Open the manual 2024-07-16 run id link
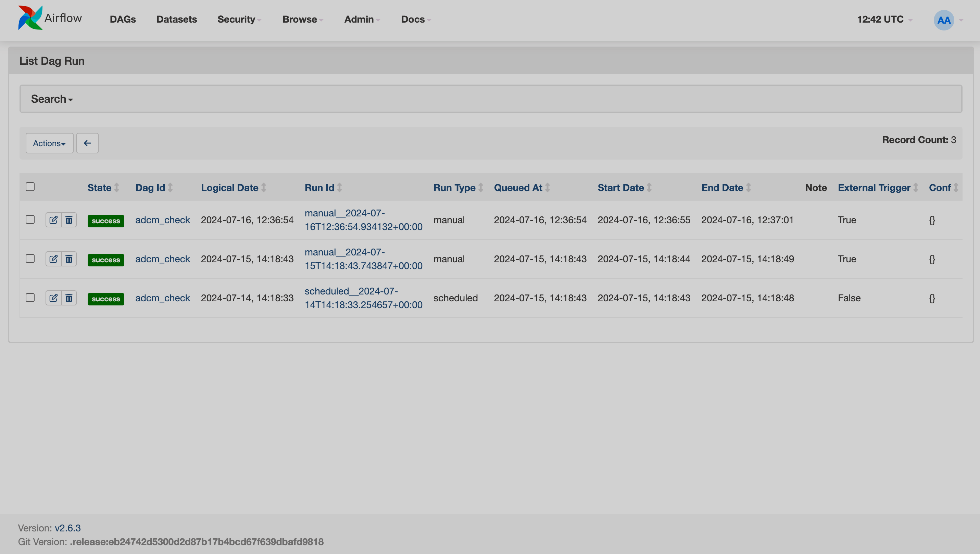980x554 pixels. coord(363,220)
